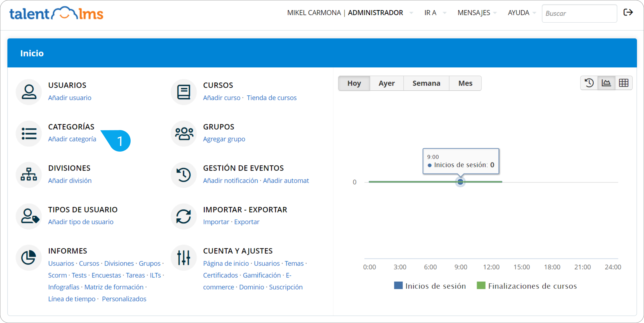Open Informes Cursos report link
644x323 pixels.
click(x=89, y=263)
